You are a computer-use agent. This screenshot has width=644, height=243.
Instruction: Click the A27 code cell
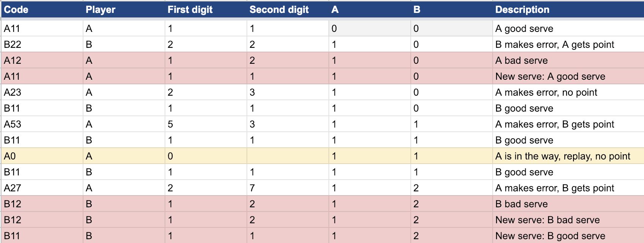pos(42,188)
